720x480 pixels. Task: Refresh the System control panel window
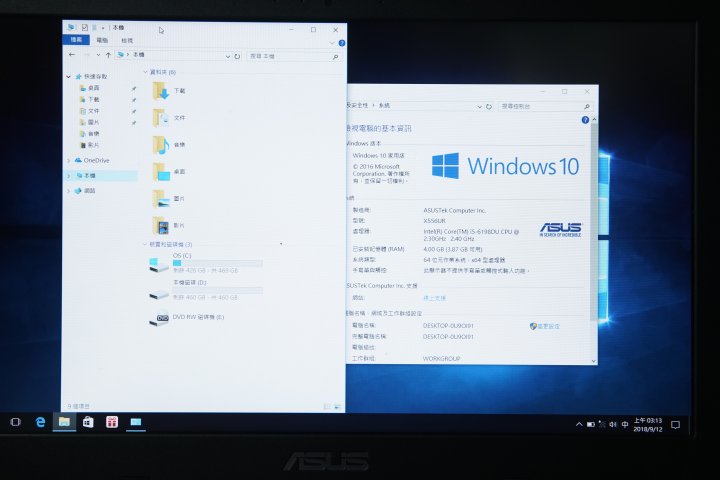point(489,107)
